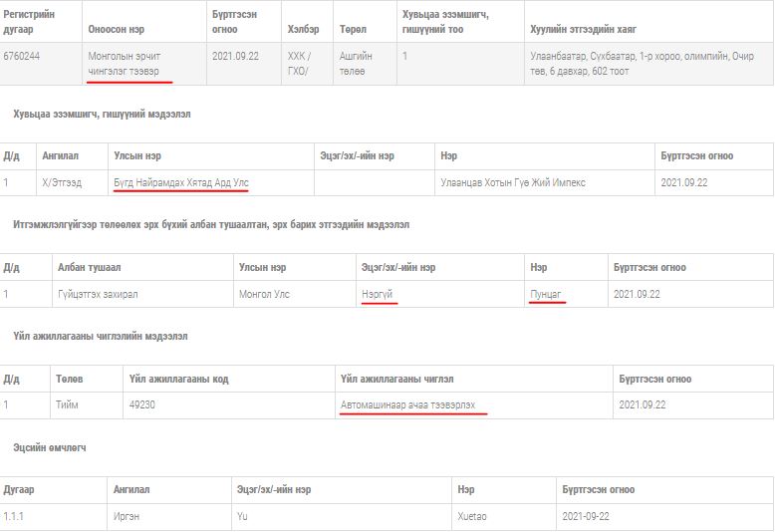
Task: Click the Х/Этгээд category cell
Action: tap(62, 183)
